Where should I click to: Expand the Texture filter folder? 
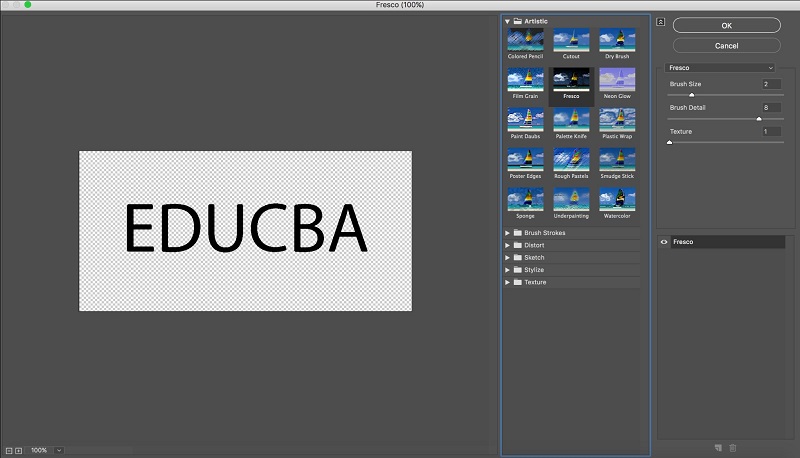tap(507, 282)
